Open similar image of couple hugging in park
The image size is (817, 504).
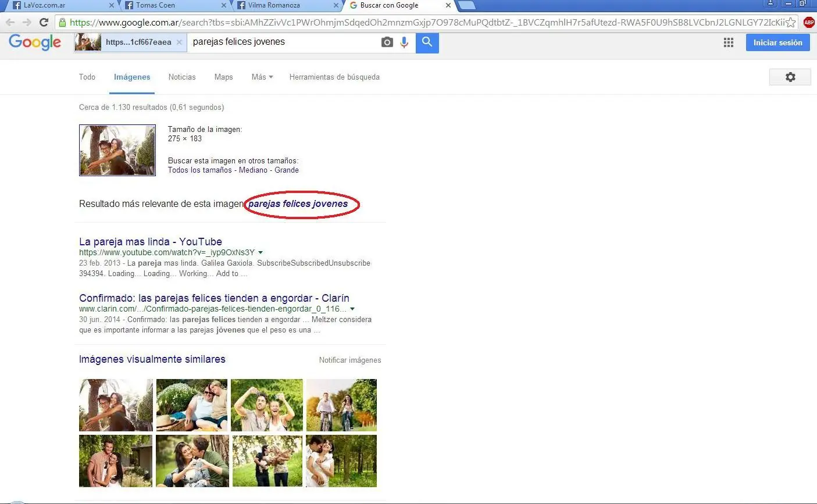click(x=267, y=461)
